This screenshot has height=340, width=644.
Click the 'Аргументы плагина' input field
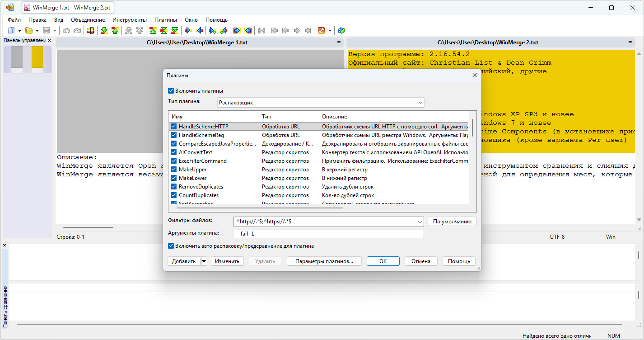coord(328,233)
